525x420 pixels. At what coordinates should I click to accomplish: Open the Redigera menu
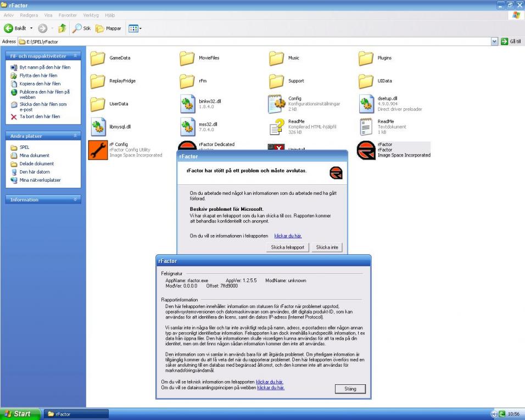click(29, 15)
